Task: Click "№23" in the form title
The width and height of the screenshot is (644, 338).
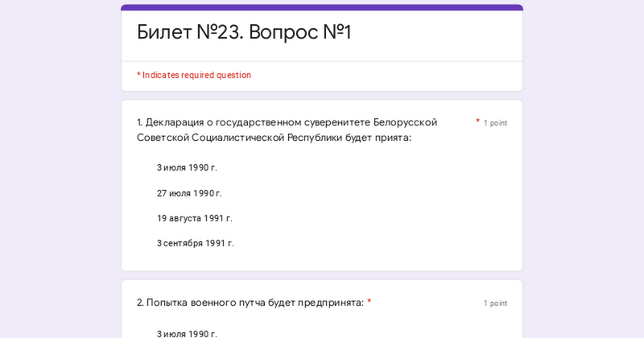Action: (220, 32)
